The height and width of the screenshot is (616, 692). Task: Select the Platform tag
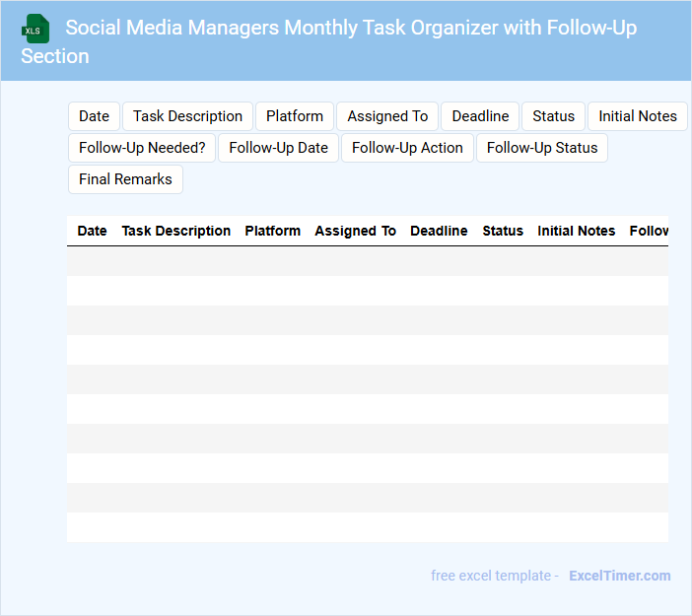(x=294, y=116)
